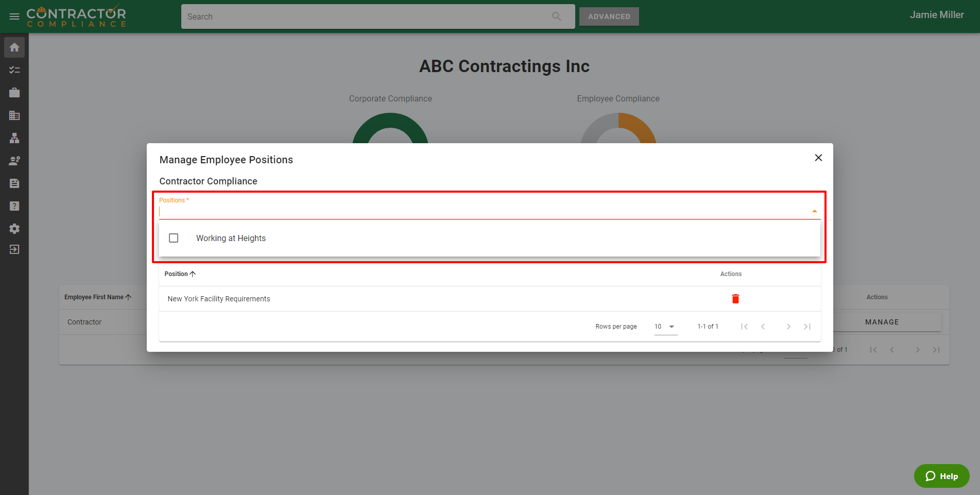The height and width of the screenshot is (495, 980).
Task: Check the Working at Heights checkbox
Action: coord(174,238)
